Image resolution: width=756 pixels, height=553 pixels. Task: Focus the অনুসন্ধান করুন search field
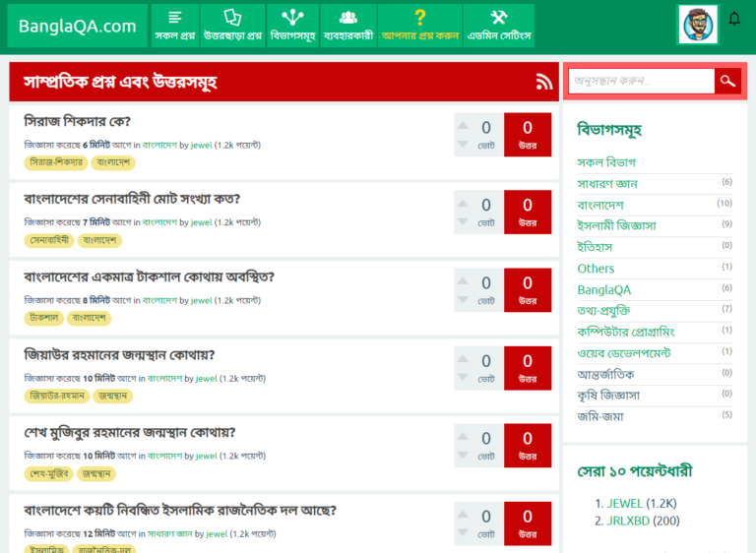(x=641, y=82)
